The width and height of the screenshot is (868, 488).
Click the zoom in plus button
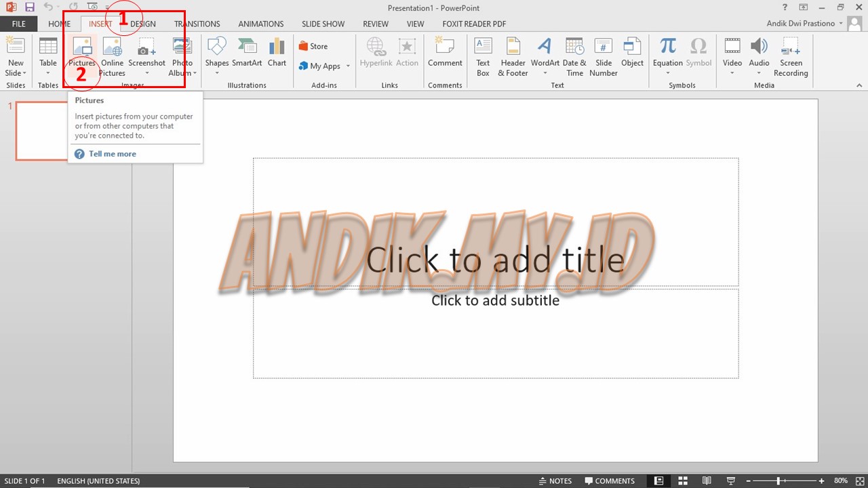point(821,481)
